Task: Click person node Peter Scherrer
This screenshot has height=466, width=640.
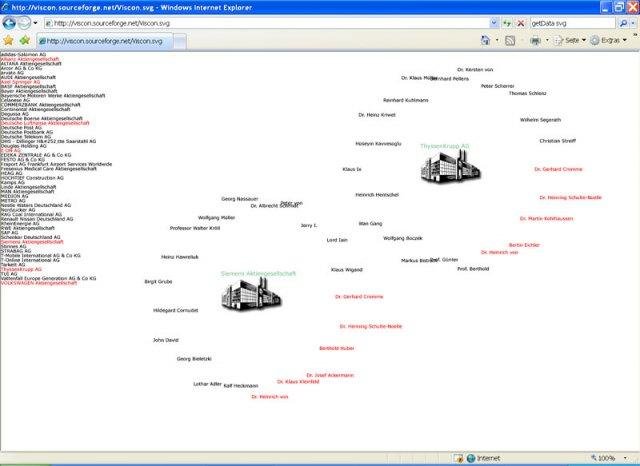Action: point(498,86)
